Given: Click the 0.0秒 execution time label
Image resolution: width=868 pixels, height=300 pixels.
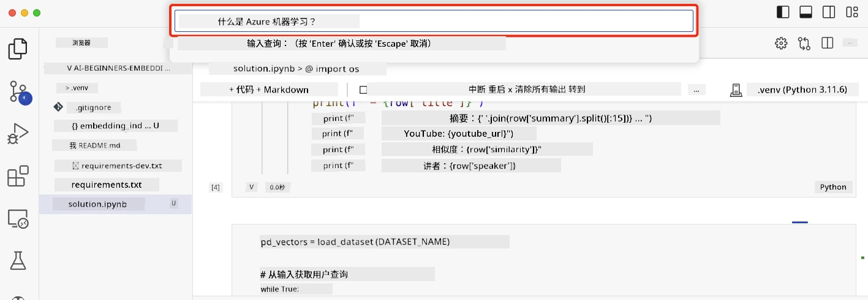Looking at the screenshot, I should tap(277, 187).
